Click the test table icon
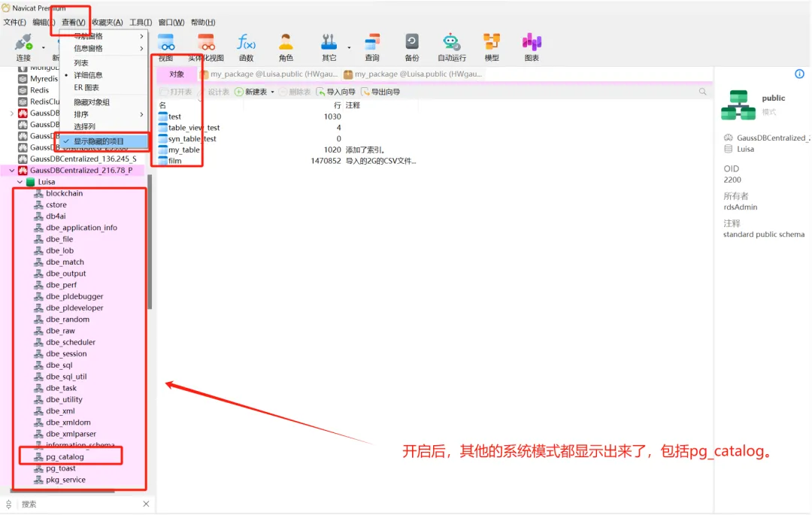The width and height of the screenshot is (812, 515). tap(163, 117)
